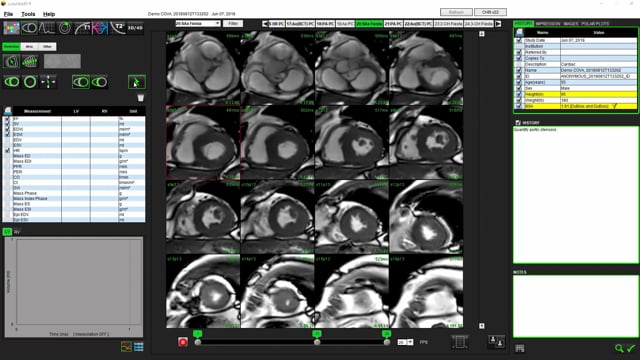Click the red record cine button
Screen dimensions: 640x360
[x=183, y=342]
